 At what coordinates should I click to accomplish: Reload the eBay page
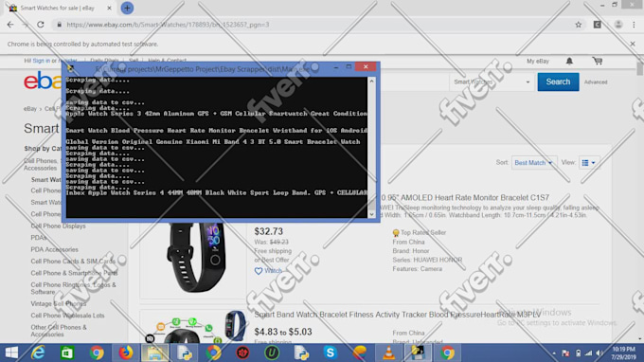click(x=40, y=25)
